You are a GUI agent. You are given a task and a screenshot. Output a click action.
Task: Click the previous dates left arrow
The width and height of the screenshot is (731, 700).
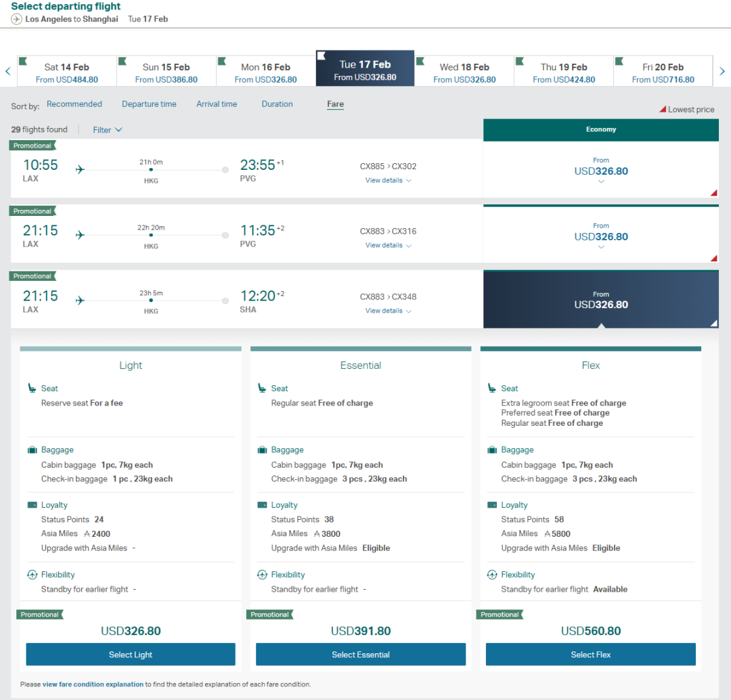coord(8,71)
